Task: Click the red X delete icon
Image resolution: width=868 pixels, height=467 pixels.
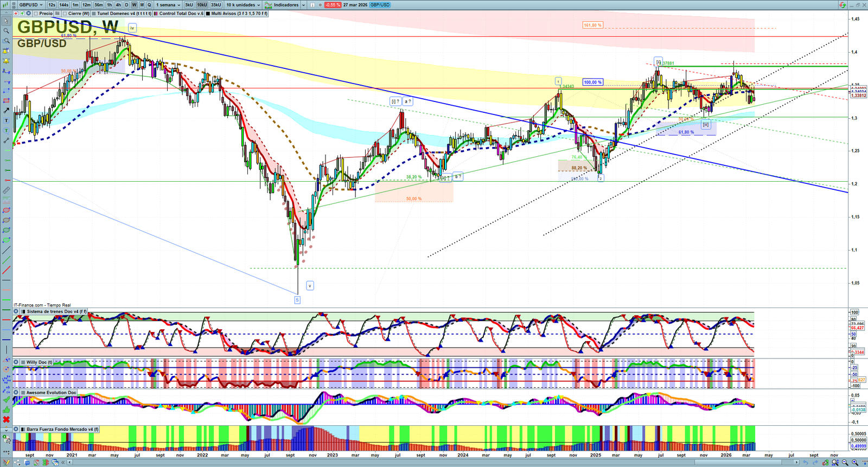Action: (x=6, y=419)
